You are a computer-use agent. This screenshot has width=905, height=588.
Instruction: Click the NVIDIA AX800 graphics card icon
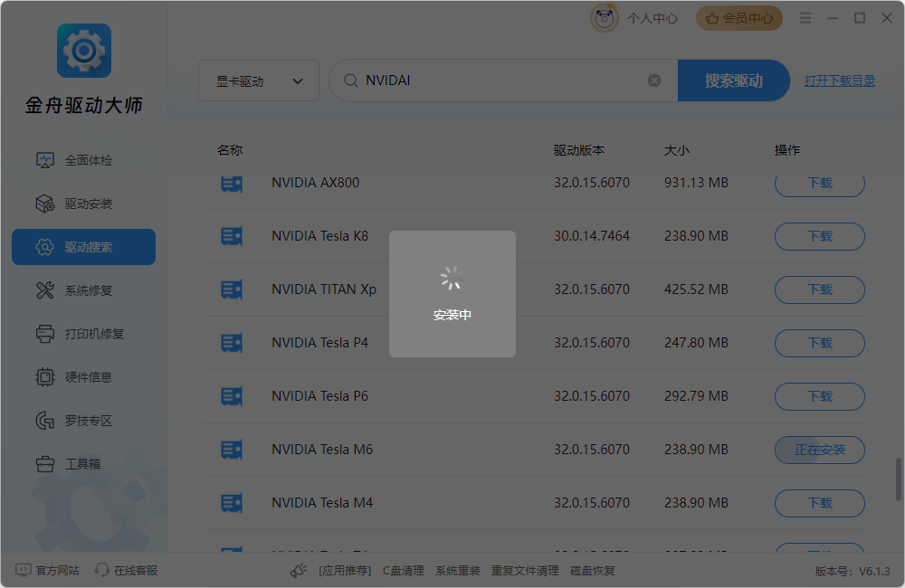coord(232,184)
